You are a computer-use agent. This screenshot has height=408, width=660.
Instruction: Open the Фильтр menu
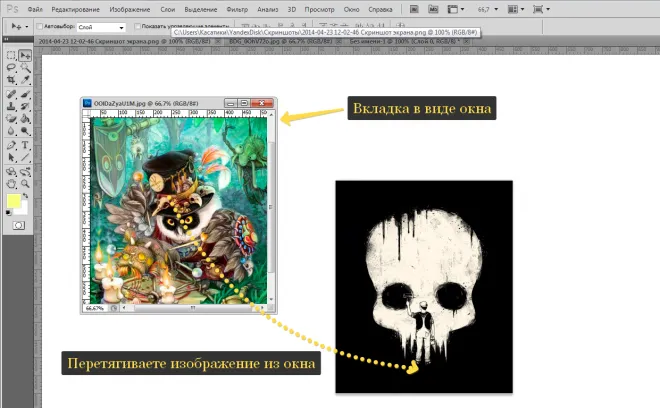(x=237, y=9)
